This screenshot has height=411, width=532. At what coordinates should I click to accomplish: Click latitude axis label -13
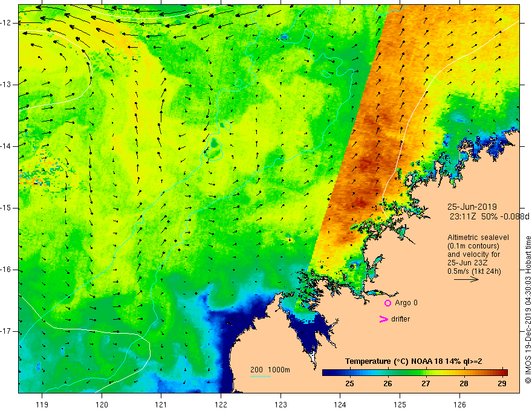tap(6, 85)
